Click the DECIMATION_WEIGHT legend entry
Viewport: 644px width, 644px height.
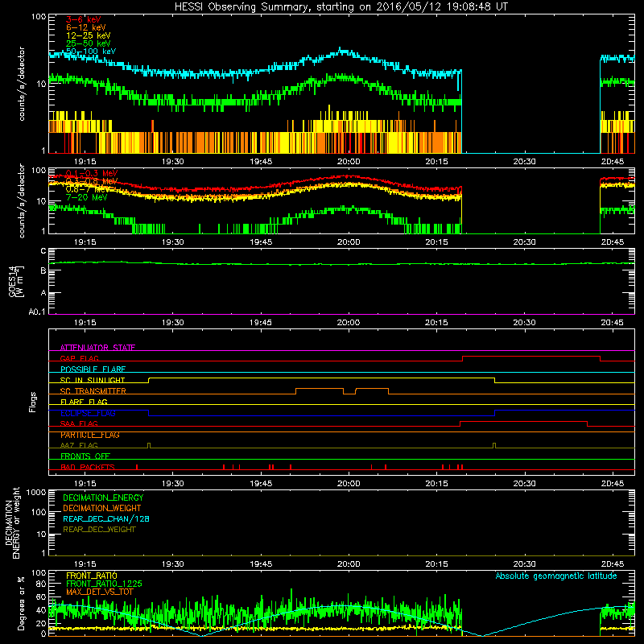point(102,509)
